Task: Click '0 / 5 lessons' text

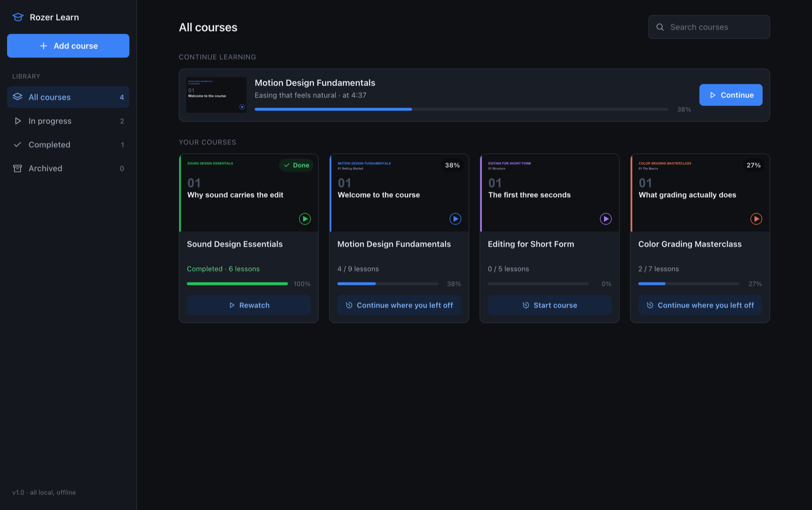Action: tap(509, 269)
